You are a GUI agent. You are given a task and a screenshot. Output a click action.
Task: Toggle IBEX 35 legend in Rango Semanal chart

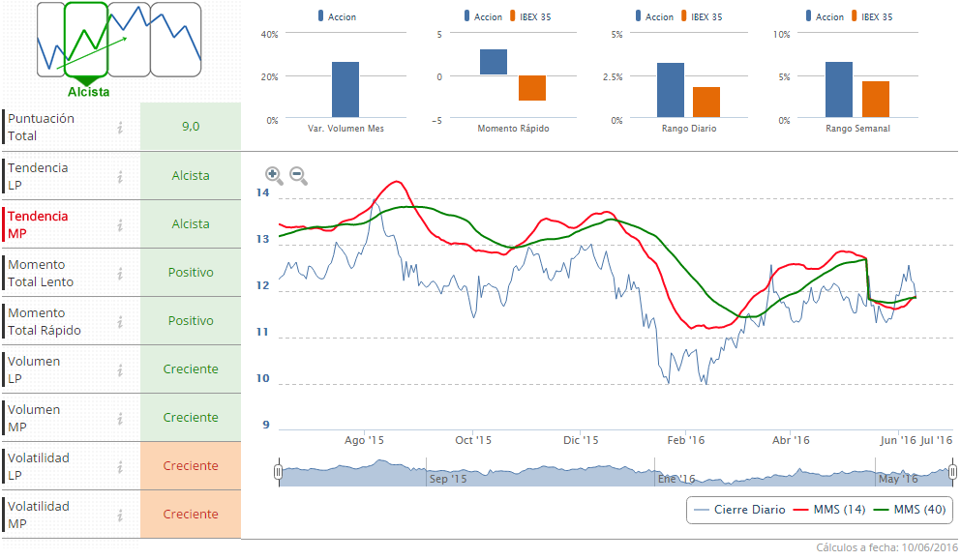872,16
